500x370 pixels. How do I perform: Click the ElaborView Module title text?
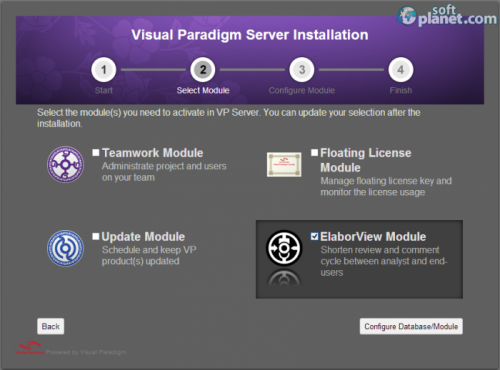373,237
